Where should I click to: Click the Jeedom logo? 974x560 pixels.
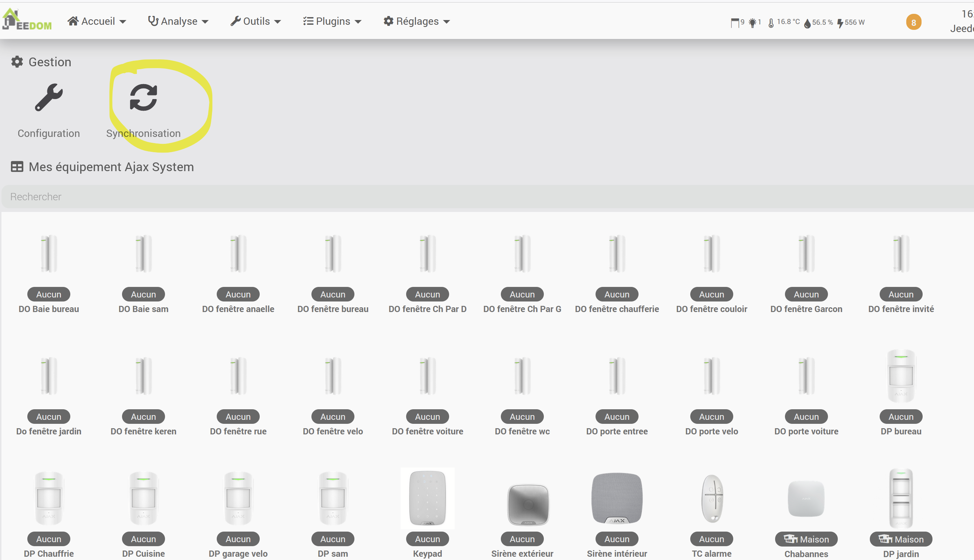click(27, 20)
